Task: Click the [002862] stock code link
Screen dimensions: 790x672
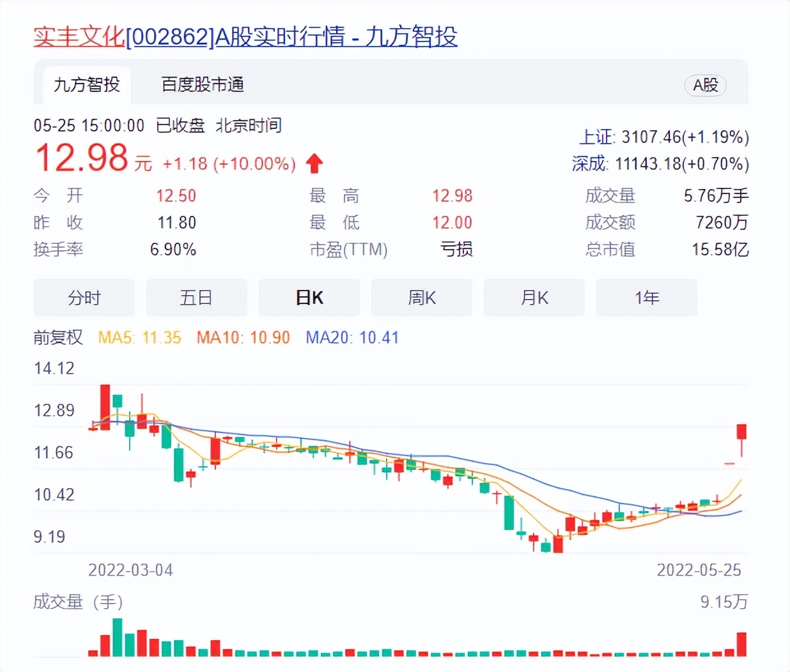Action: point(169,37)
